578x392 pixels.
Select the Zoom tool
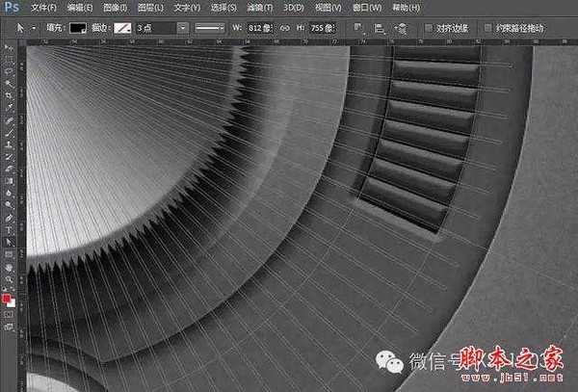click(x=8, y=280)
